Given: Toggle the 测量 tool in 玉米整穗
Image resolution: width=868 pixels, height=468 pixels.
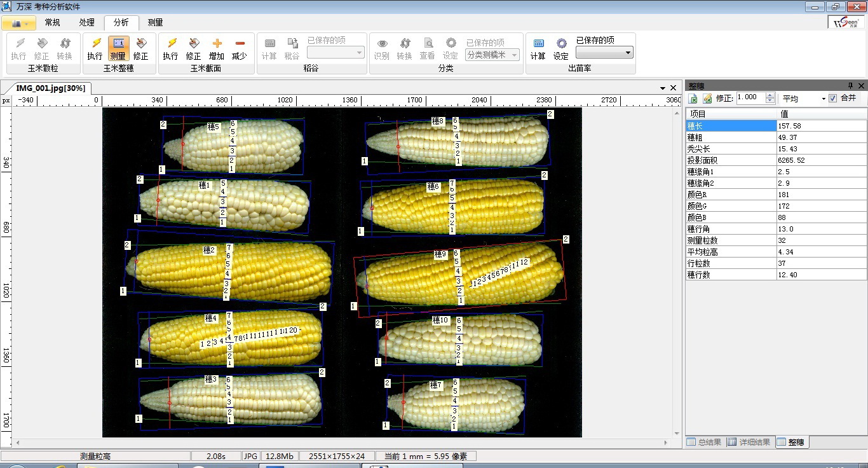Looking at the screenshot, I should pyautogui.click(x=118, y=48).
